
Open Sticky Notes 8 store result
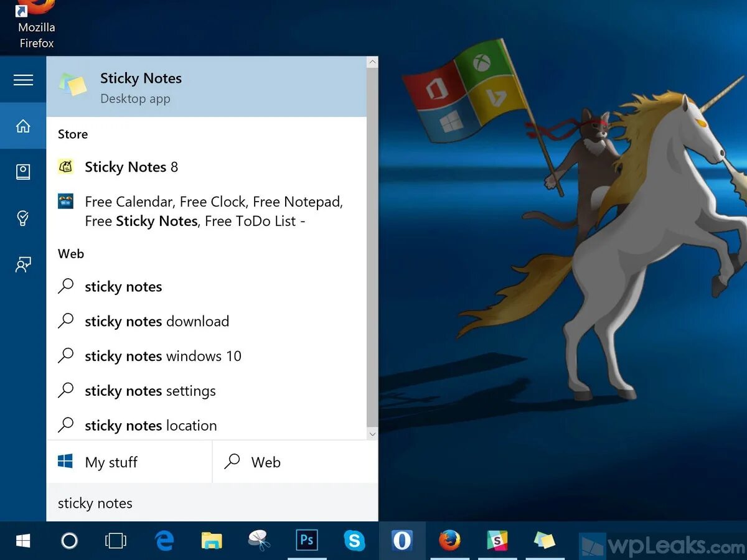click(207, 167)
